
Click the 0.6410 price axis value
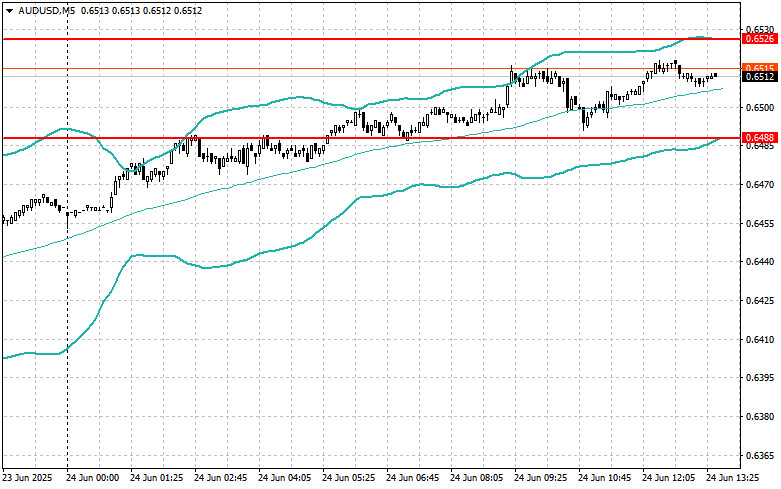coord(760,340)
